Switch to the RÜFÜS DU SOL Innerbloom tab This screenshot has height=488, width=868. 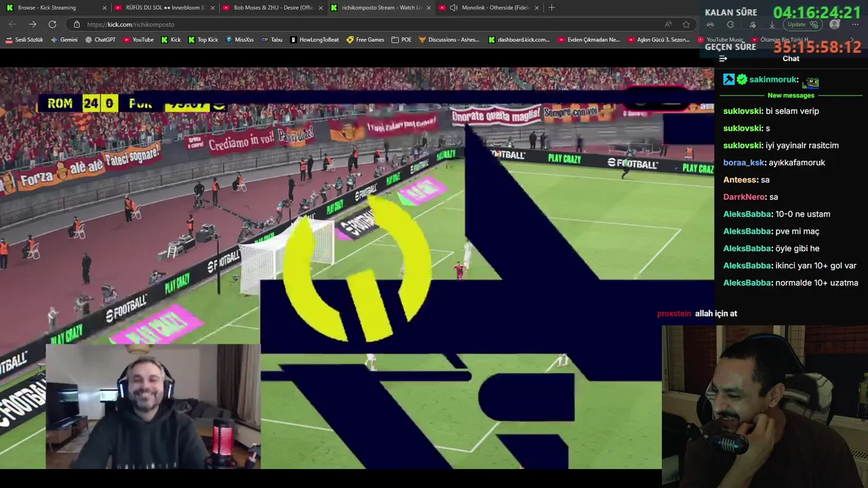click(164, 7)
